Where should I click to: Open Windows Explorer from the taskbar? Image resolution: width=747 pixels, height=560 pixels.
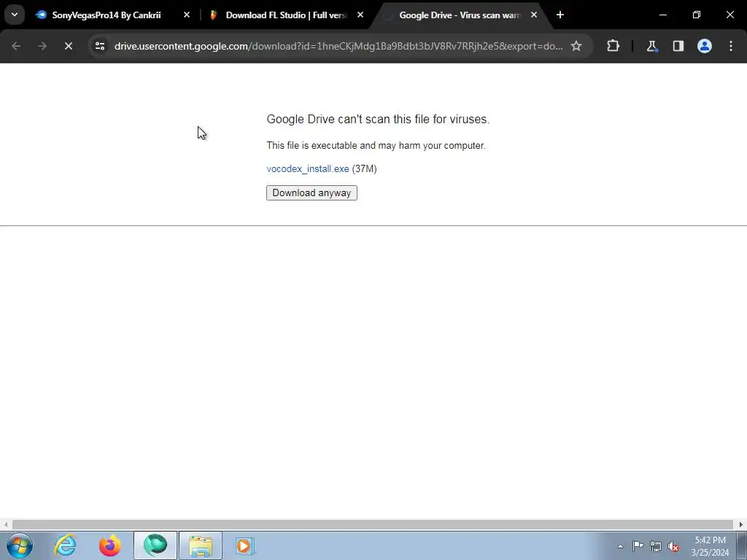click(x=201, y=545)
